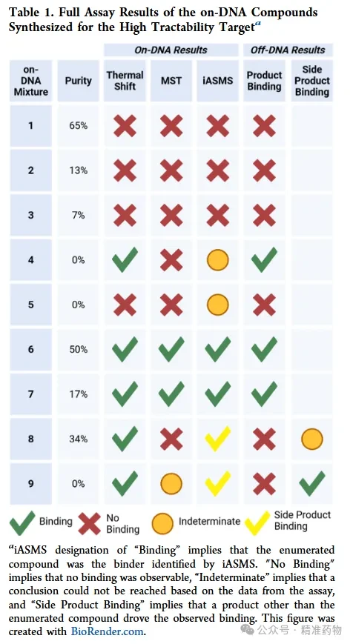The image size is (353, 644).
Task: Click the WeChat account watermark icon
Action: (x=248, y=630)
